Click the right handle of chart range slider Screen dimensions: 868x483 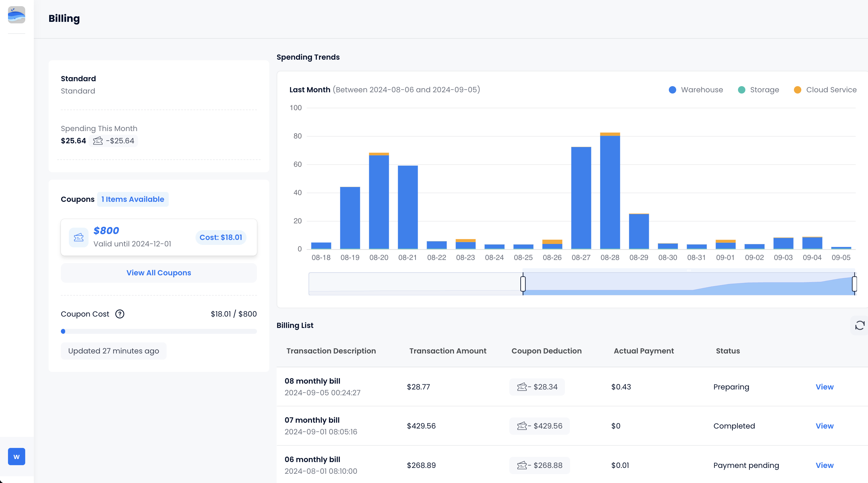[x=854, y=284]
